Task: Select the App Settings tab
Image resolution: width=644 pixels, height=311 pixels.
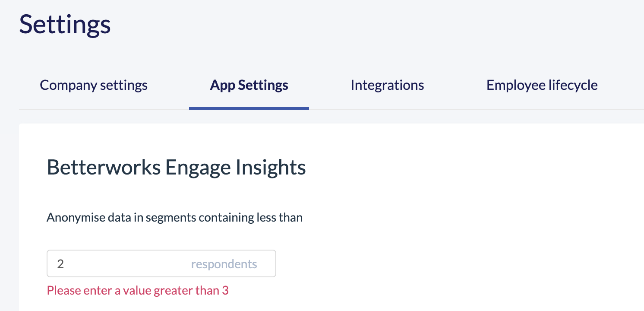Action: coord(249,85)
